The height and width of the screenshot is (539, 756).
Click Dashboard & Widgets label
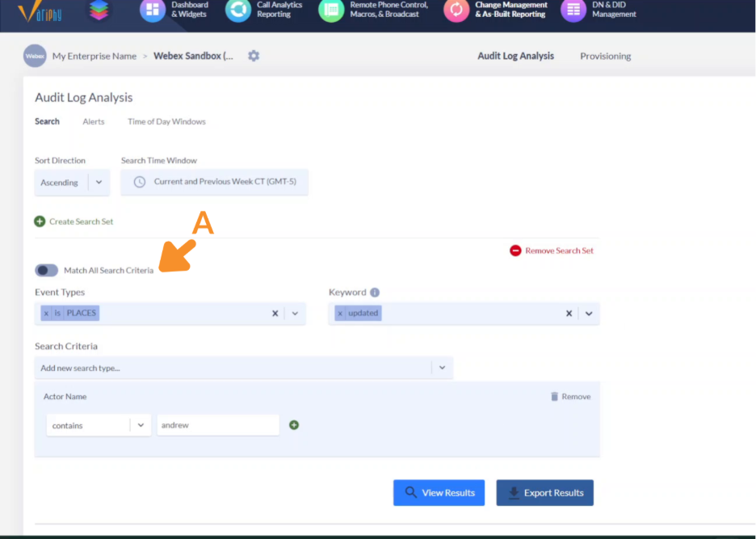click(x=190, y=10)
